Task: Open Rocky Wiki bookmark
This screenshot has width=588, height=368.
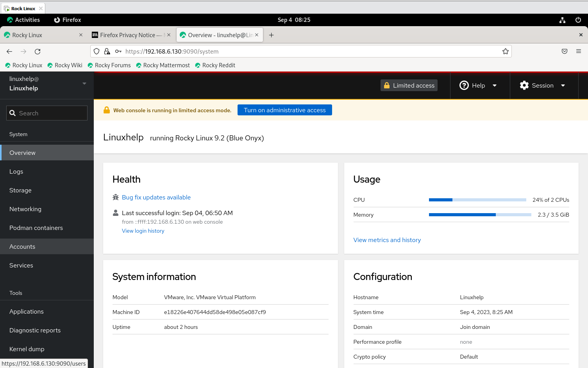Action: pos(65,65)
